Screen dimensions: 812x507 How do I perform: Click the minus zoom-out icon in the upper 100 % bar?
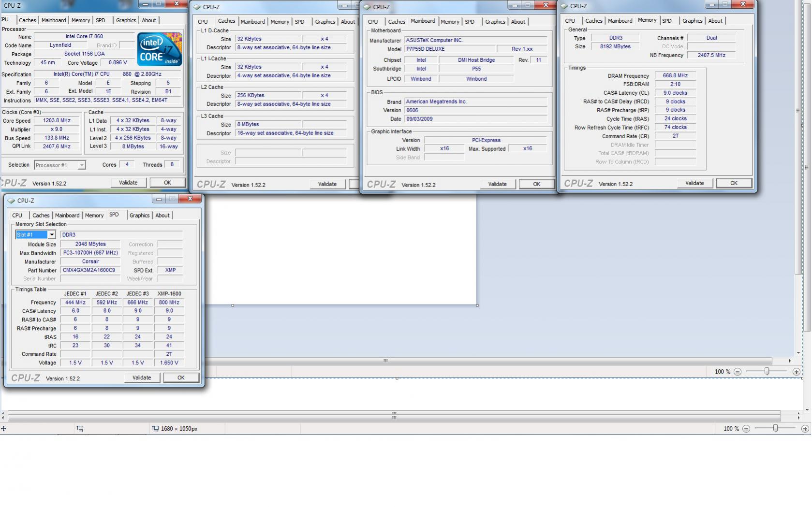pos(738,372)
